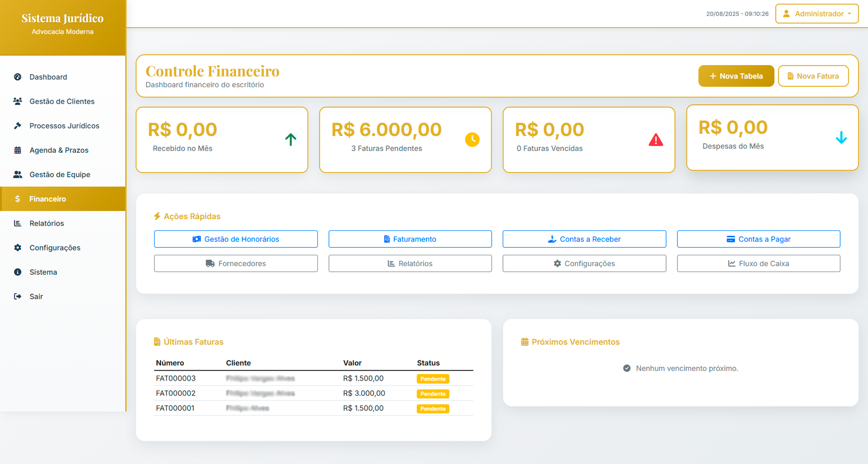
Task: Select invoice number FAT000003
Action: point(176,378)
